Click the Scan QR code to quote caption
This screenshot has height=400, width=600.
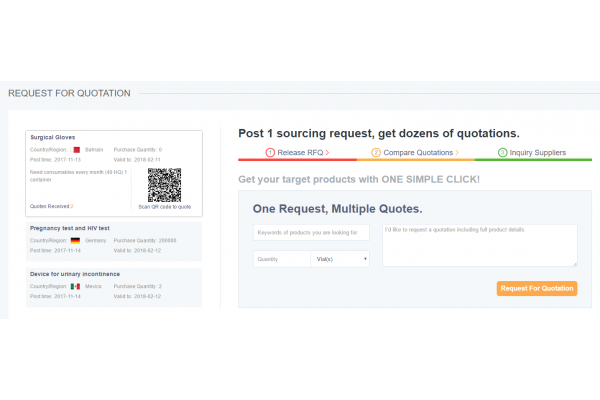(163, 207)
